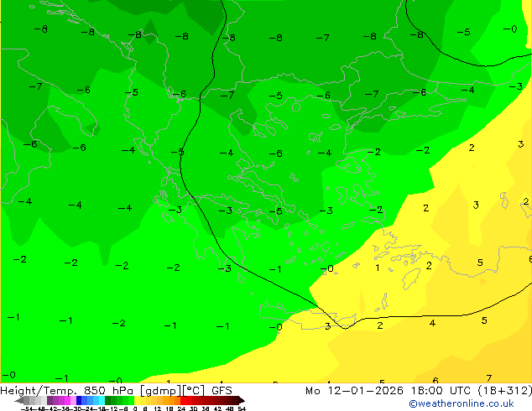Click the "24" legend scale value
Viewport: 532px width, 411px height.
pyautogui.click(x=181, y=408)
